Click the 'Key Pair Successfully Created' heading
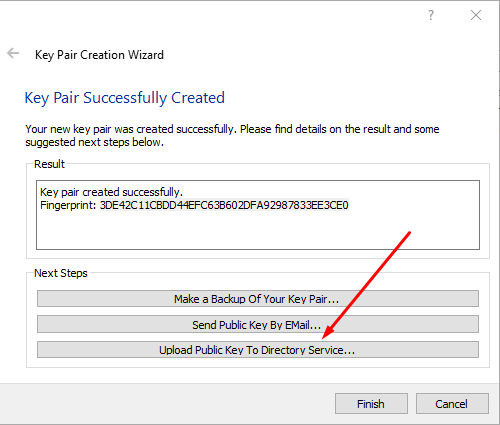500x425 pixels. [125, 98]
